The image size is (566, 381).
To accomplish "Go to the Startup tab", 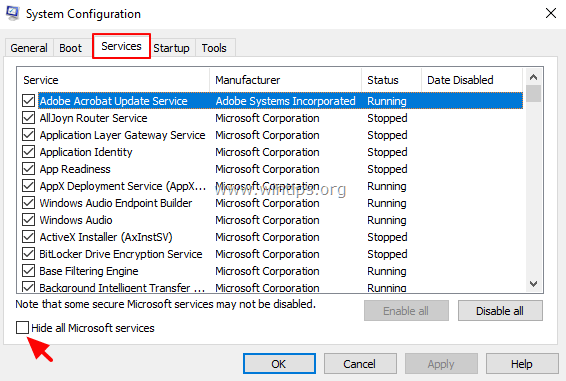I will click(171, 48).
